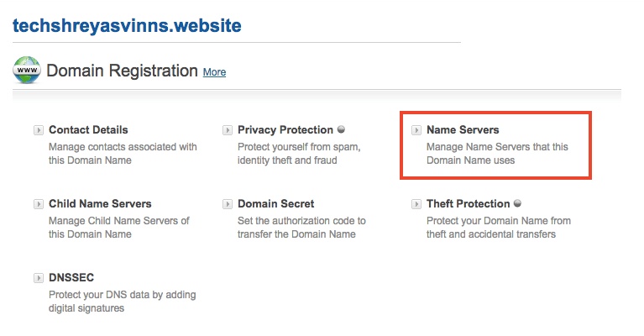This screenshot has width=644, height=336.
Task: Open the DNSSEC heading
Action: point(71,278)
